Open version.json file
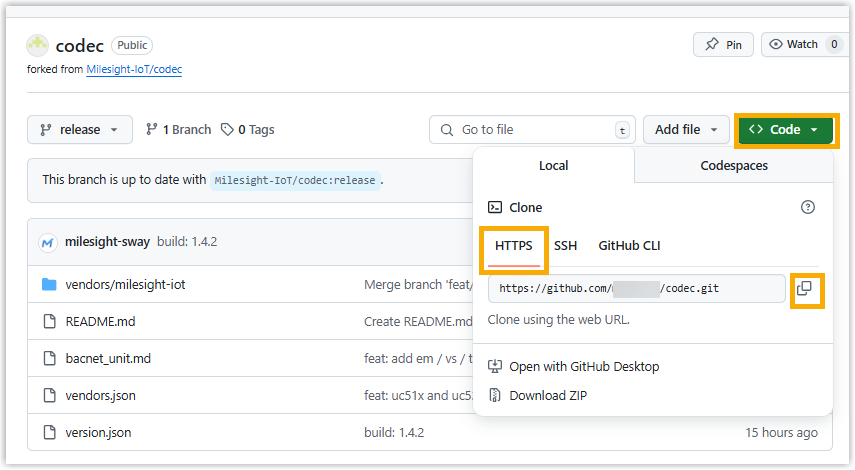The width and height of the screenshot is (855, 470). (98, 433)
